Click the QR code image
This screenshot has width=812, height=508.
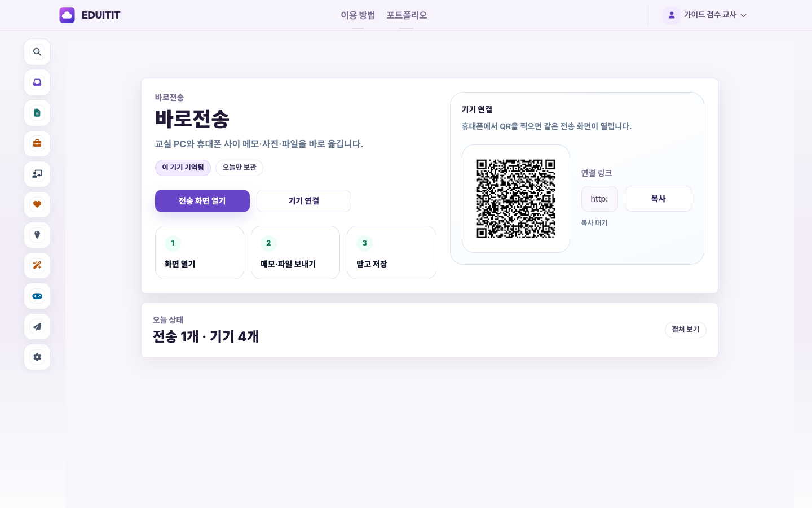(x=516, y=199)
